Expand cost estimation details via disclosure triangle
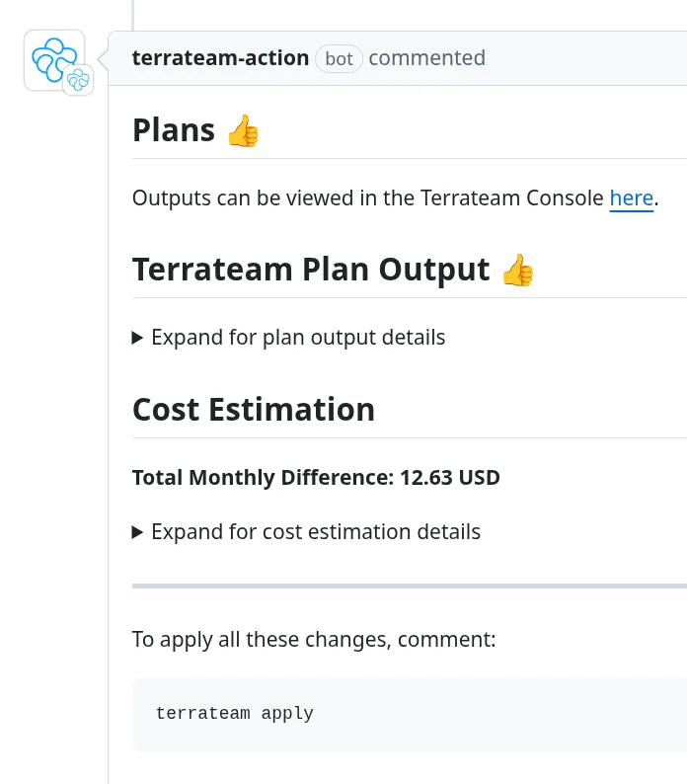This screenshot has height=784, width=687. 138,532
